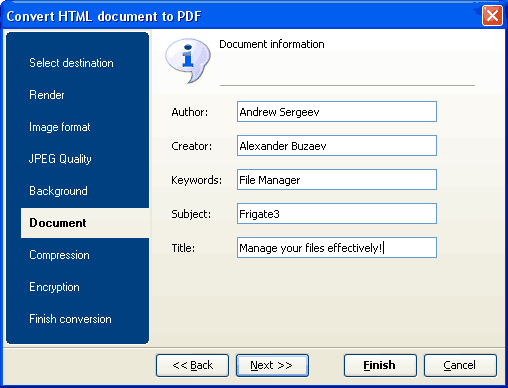Click the Document information heading text
Screen dimensions: 508x388
pyautogui.click(x=272, y=44)
